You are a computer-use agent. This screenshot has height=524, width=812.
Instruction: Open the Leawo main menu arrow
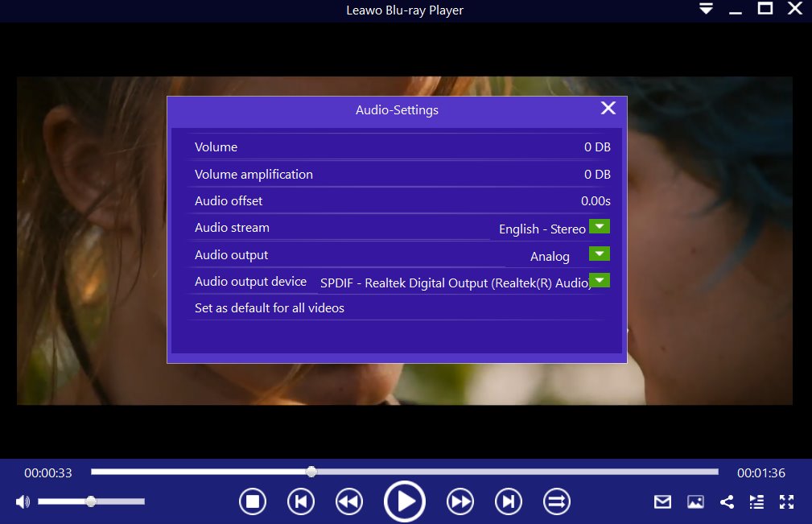[706, 9]
